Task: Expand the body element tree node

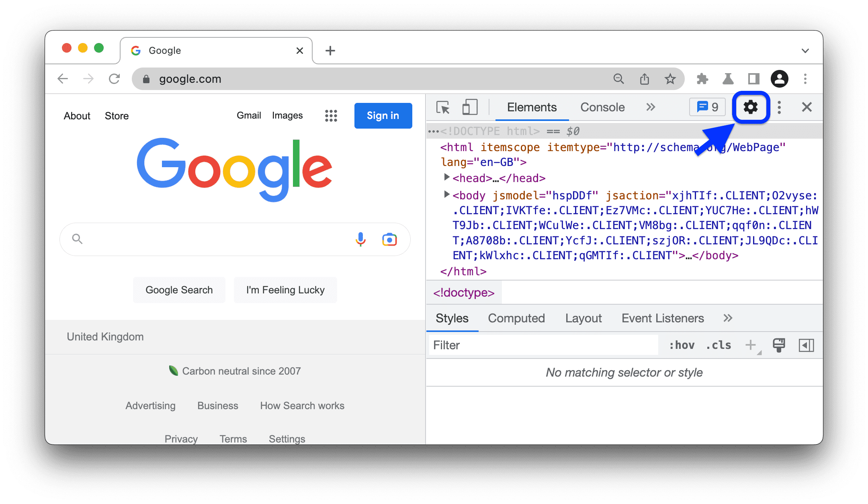Action: click(445, 195)
